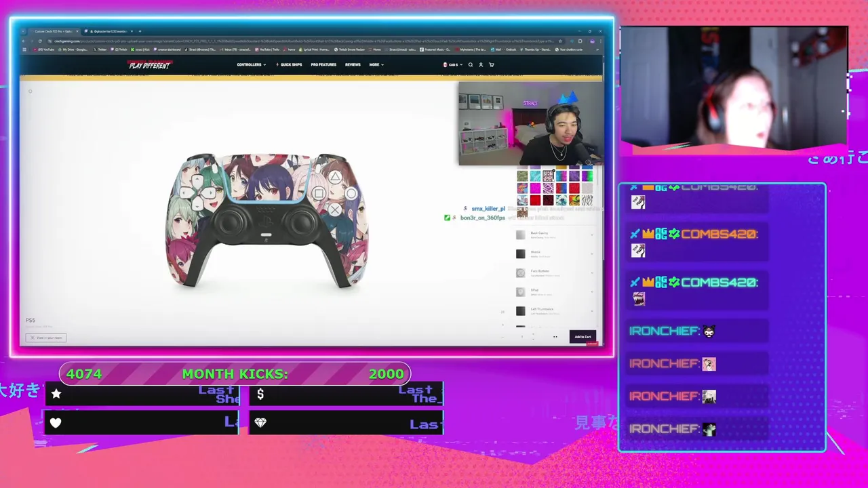
Task: Open the account profile icon in the header
Action: pyautogui.click(x=481, y=65)
